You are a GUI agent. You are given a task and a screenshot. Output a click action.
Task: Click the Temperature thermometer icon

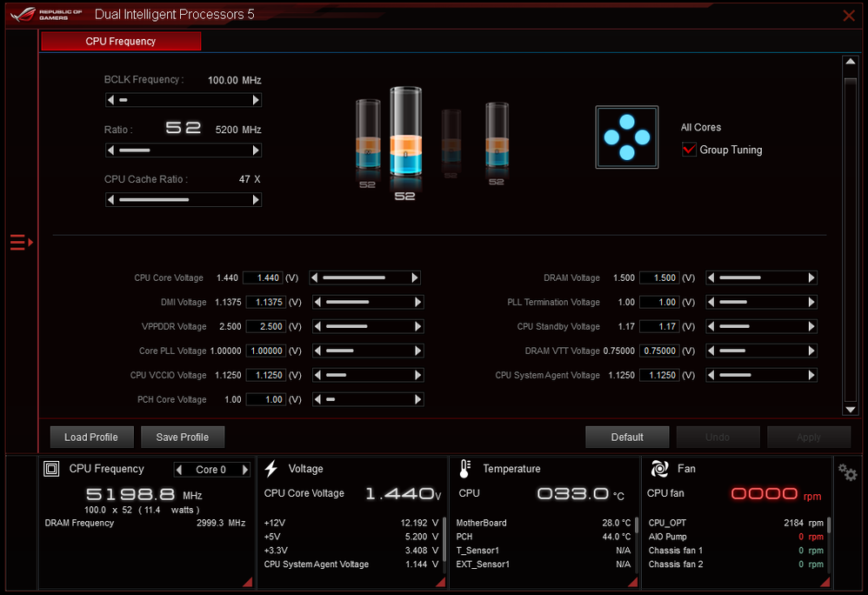(x=465, y=469)
